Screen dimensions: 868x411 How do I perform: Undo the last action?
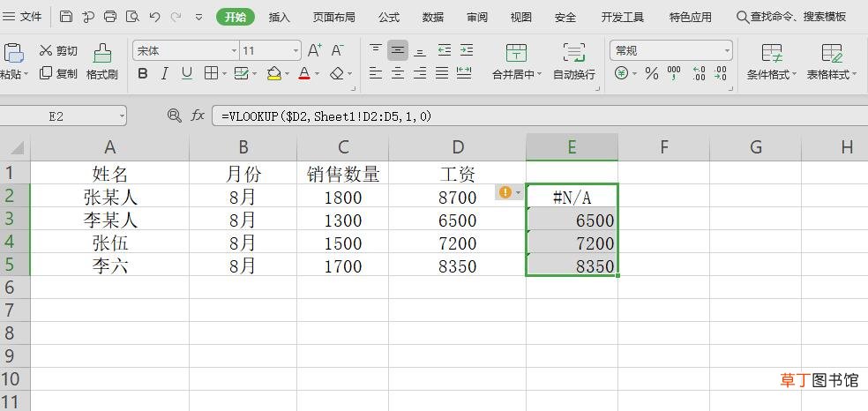coord(154,17)
